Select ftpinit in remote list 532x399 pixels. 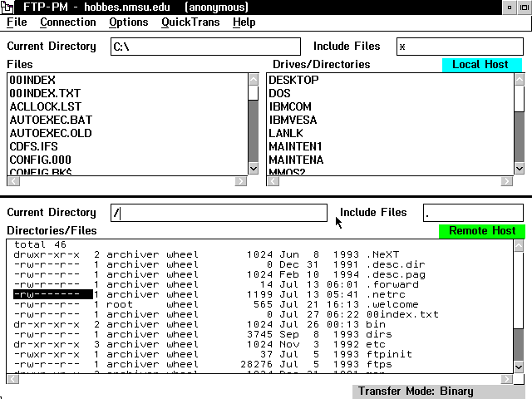tap(259, 354)
